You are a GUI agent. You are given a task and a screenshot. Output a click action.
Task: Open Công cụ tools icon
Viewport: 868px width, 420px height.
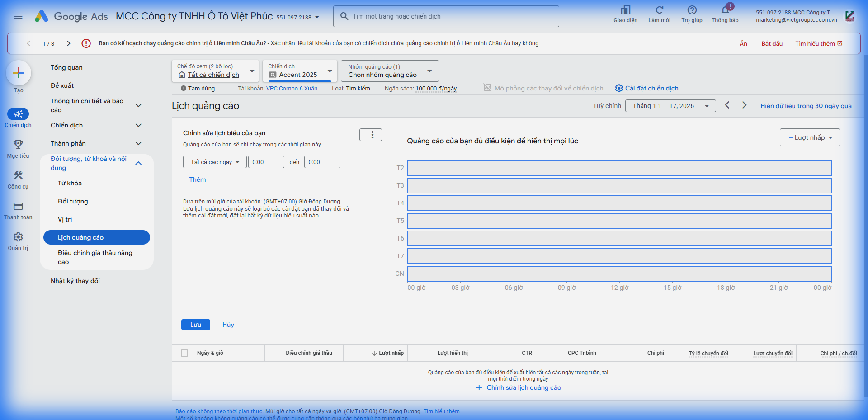pos(18,175)
